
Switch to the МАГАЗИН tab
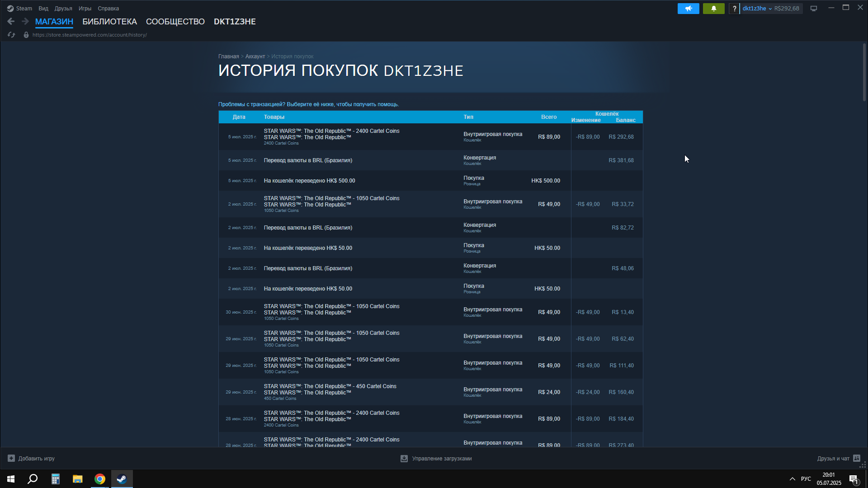[54, 22]
